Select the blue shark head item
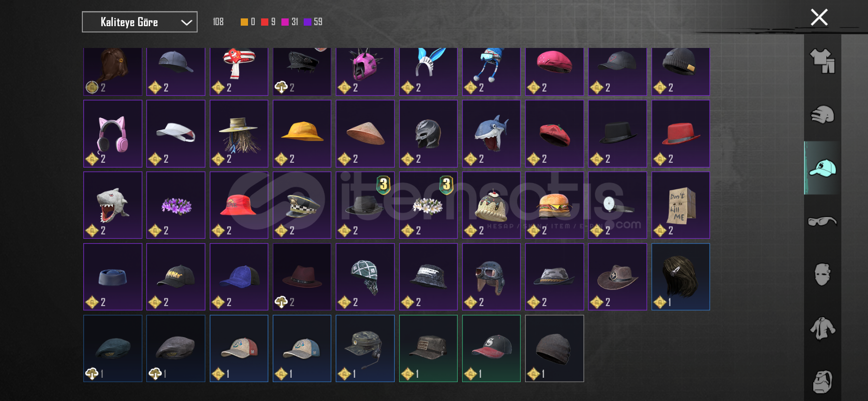The image size is (868, 401). [492, 134]
